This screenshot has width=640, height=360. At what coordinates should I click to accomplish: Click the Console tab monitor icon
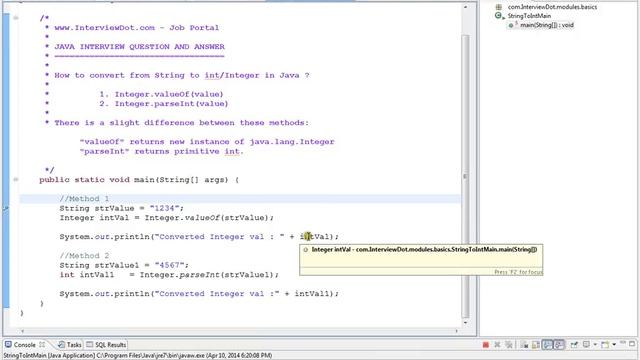(x=9, y=344)
